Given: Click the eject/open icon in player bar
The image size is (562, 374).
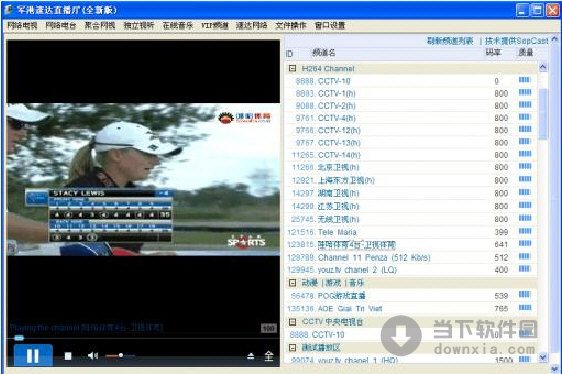Looking at the screenshot, I should [x=251, y=356].
